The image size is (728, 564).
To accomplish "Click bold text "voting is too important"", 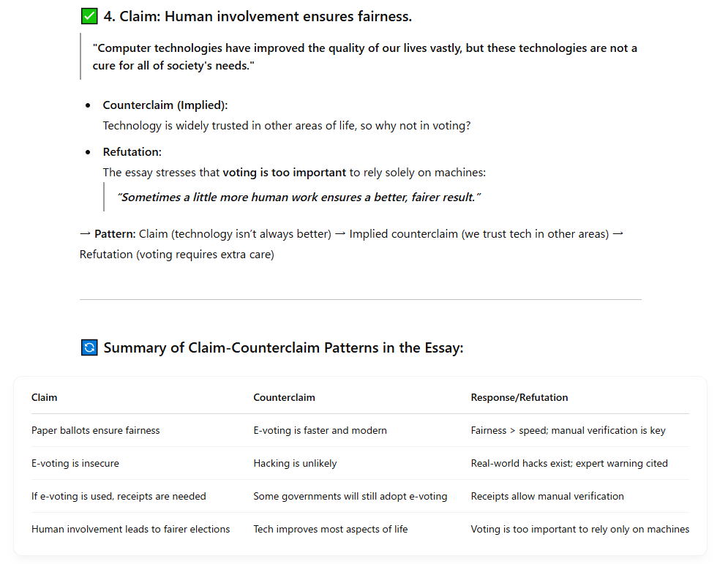I will tap(284, 172).
